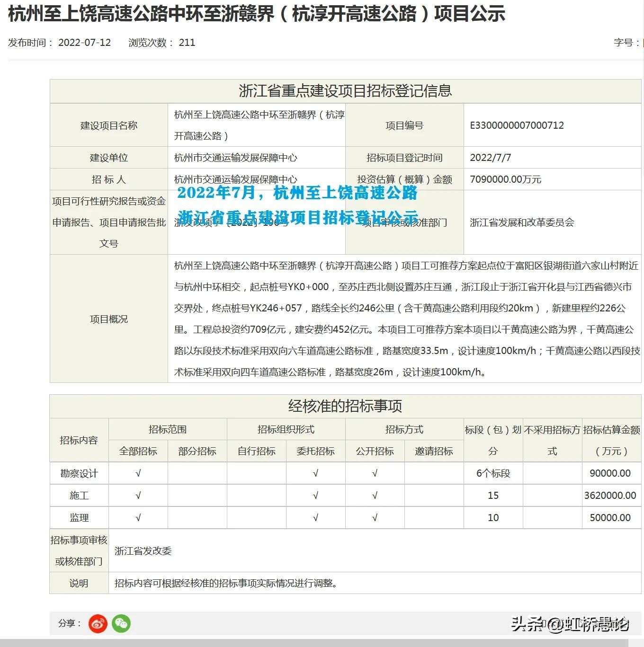Image resolution: width=644 pixels, height=647 pixels.
Task: Click 勘察设计 row's 委托招标 checkmark
Action: pos(316,473)
